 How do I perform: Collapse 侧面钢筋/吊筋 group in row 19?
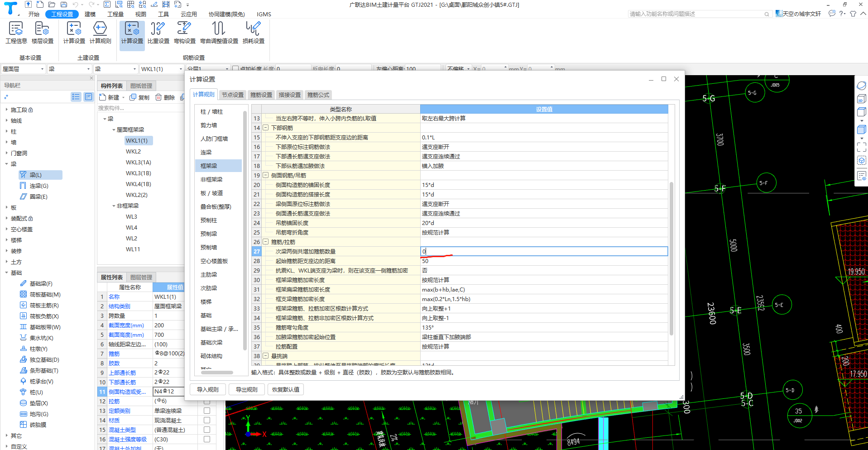click(266, 175)
